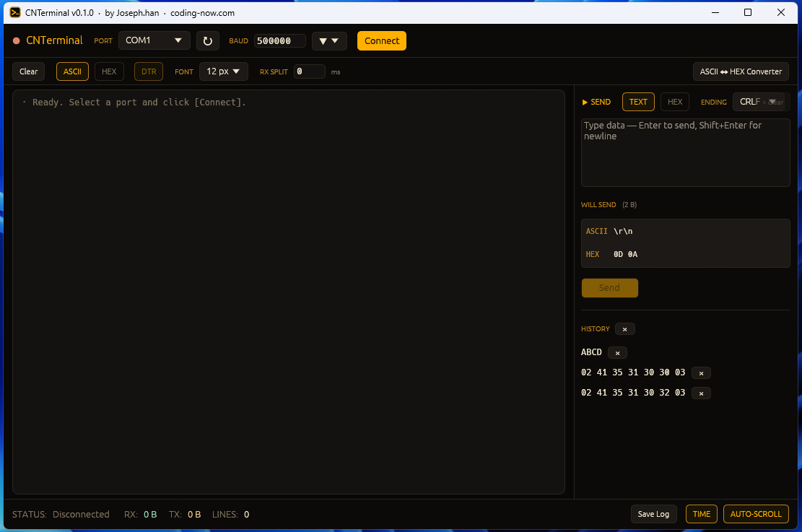Resend ABCD from history
Screen dimensions: 802x532
click(591, 352)
